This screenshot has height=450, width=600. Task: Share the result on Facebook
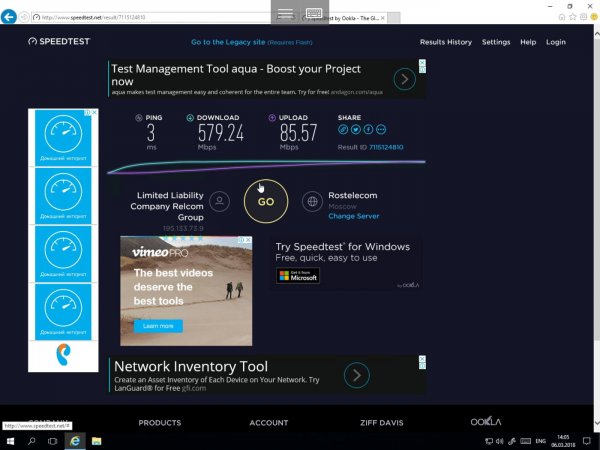click(368, 129)
